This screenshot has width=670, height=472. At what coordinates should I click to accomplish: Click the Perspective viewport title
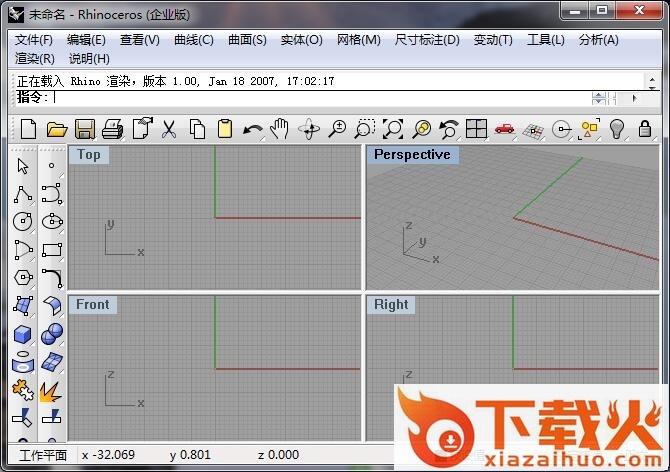(412, 155)
